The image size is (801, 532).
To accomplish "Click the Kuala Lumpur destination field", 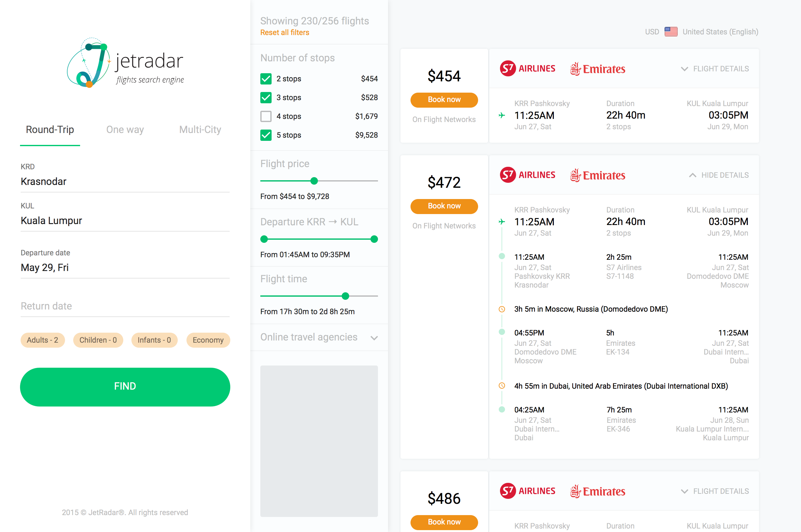I will point(125,217).
